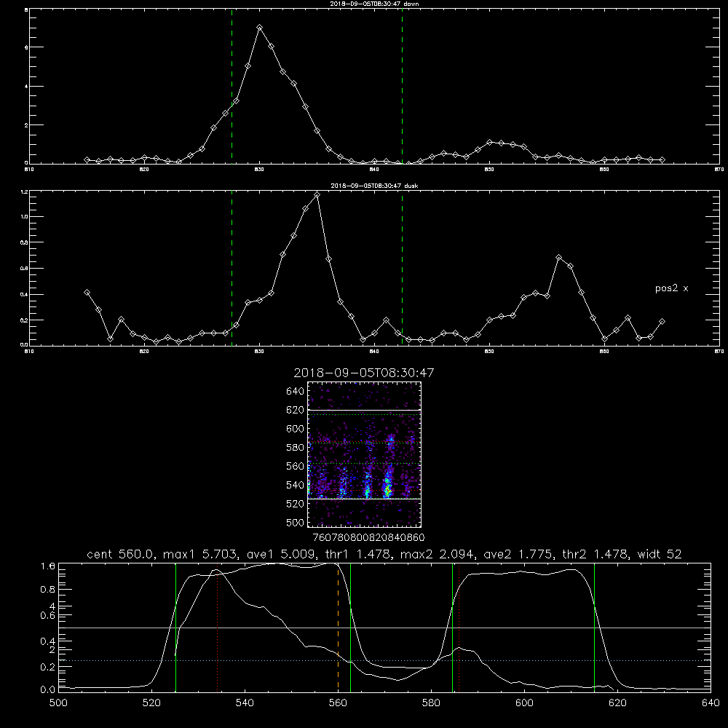Click the secondary peak diamond near 856 in the dusk plot

(559, 257)
